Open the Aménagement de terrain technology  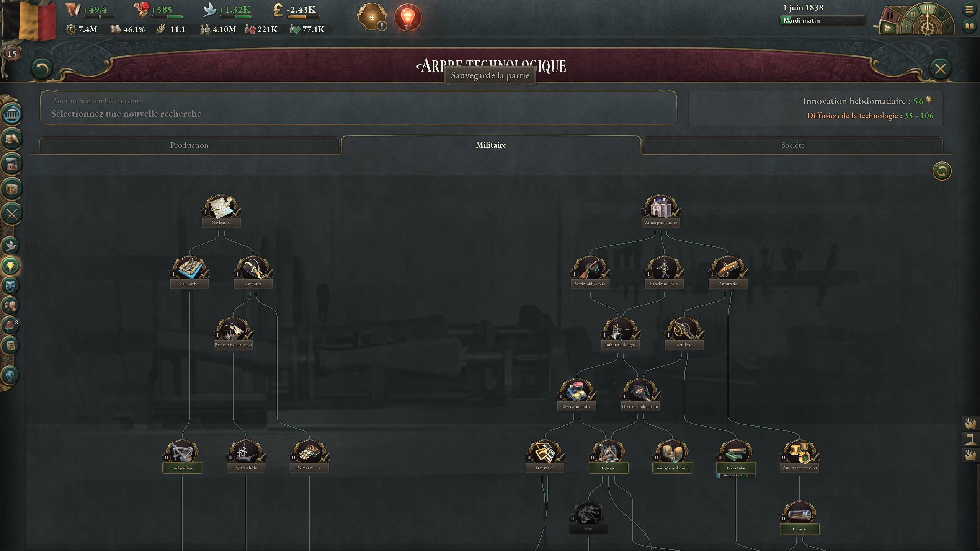point(672,456)
